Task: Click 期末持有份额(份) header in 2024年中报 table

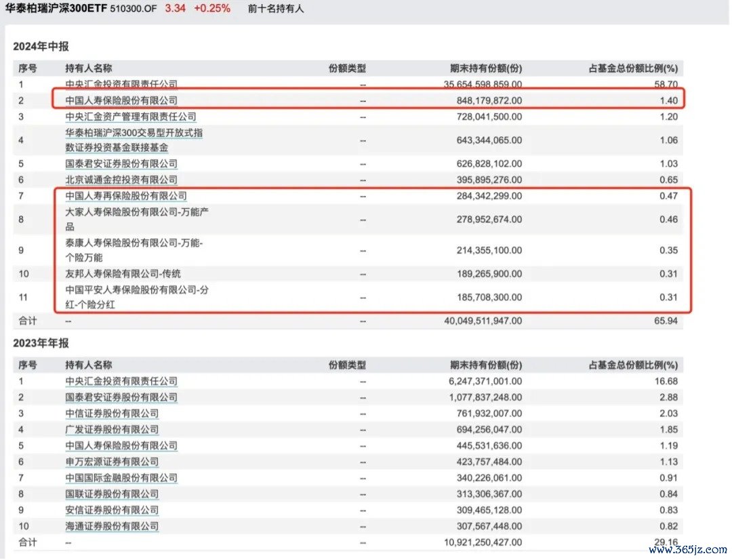Action: [486, 68]
